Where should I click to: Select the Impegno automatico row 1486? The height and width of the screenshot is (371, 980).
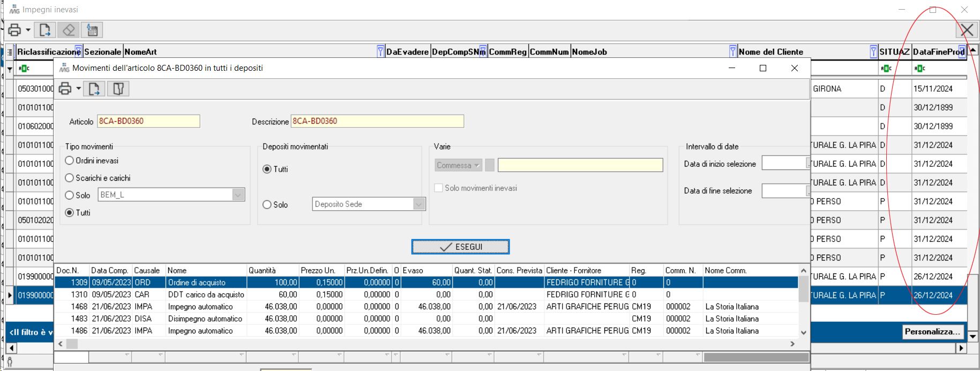pos(427,331)
